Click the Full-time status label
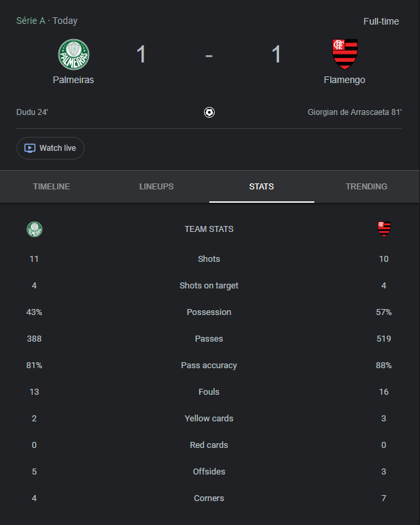Screen dimensions: 420x525 [381, 21]
